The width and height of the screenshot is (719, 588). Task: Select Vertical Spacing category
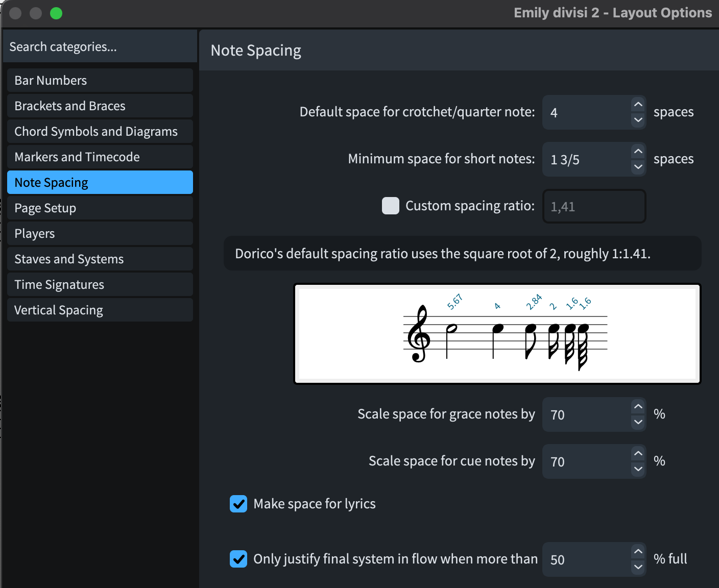coord(100,310)
